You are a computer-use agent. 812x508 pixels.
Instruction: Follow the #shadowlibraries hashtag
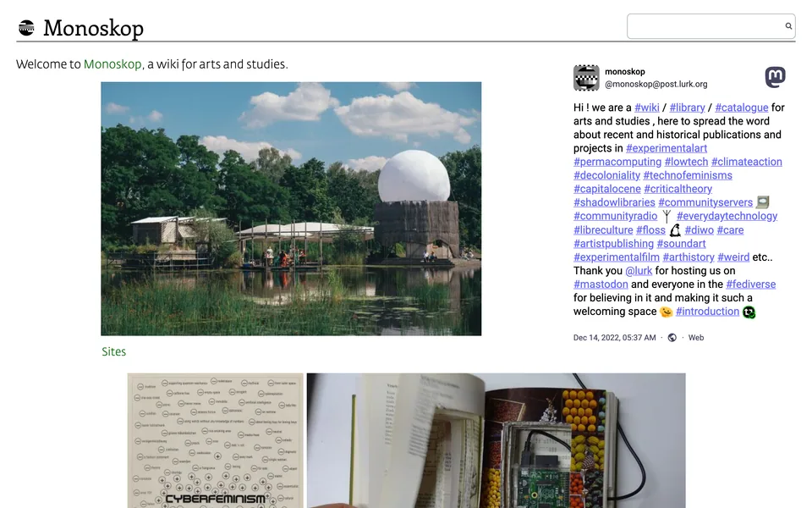click(614, 202)
